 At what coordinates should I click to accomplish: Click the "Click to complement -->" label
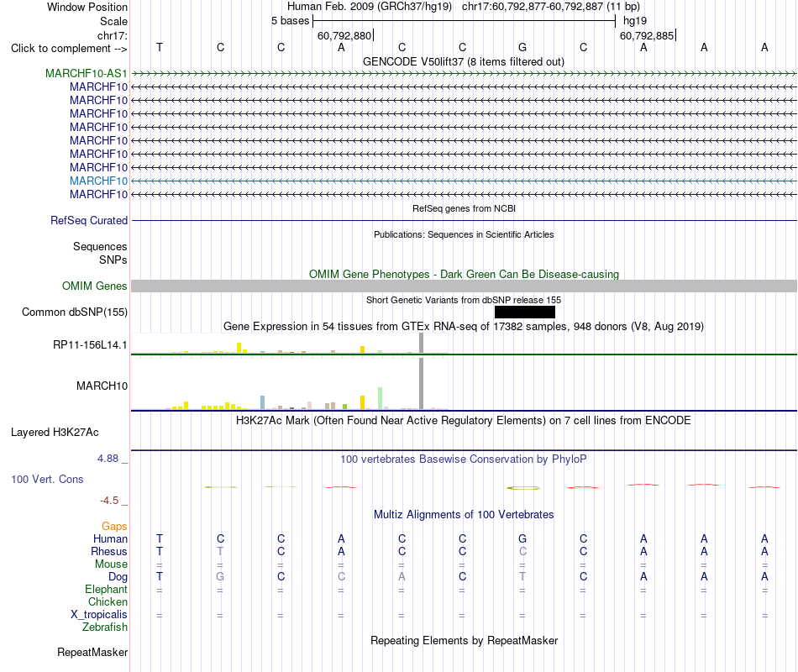click(69, 49)
